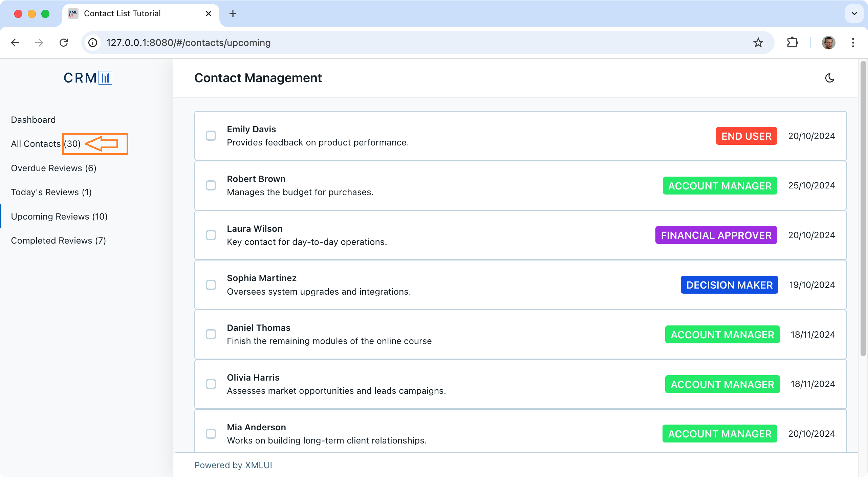The height and width of the screenshot is (477, 868).
Task: Click 'Manages the budget for purchases.' text
Action: pos(300,192)
